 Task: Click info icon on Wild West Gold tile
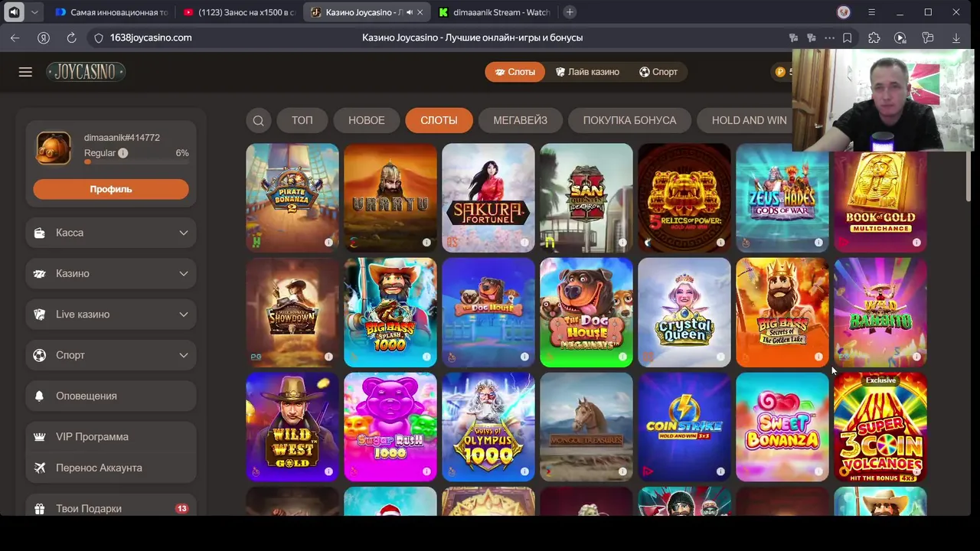click(x=328, y=471)
